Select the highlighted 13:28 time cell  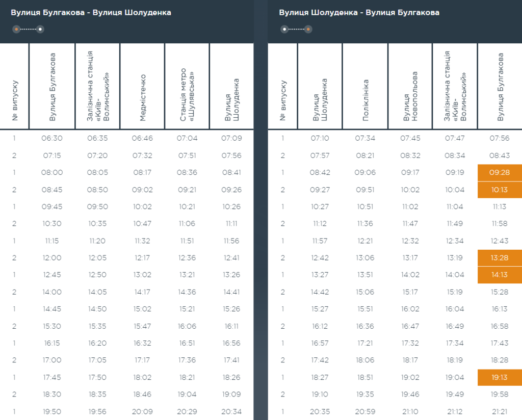[x=499, y=258]
